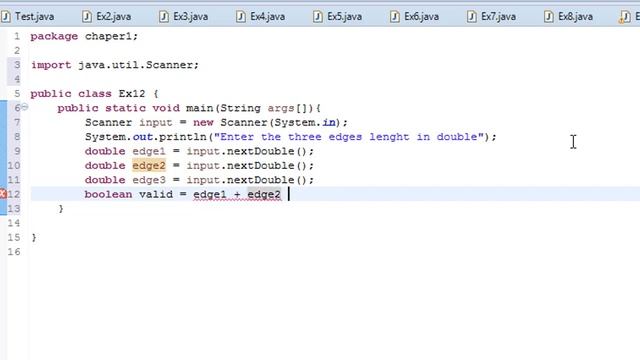Click the string "Enter the three edges lenght in double"
Image resolution: width=640 pixels, height=360 pixels.
[349, 137]
